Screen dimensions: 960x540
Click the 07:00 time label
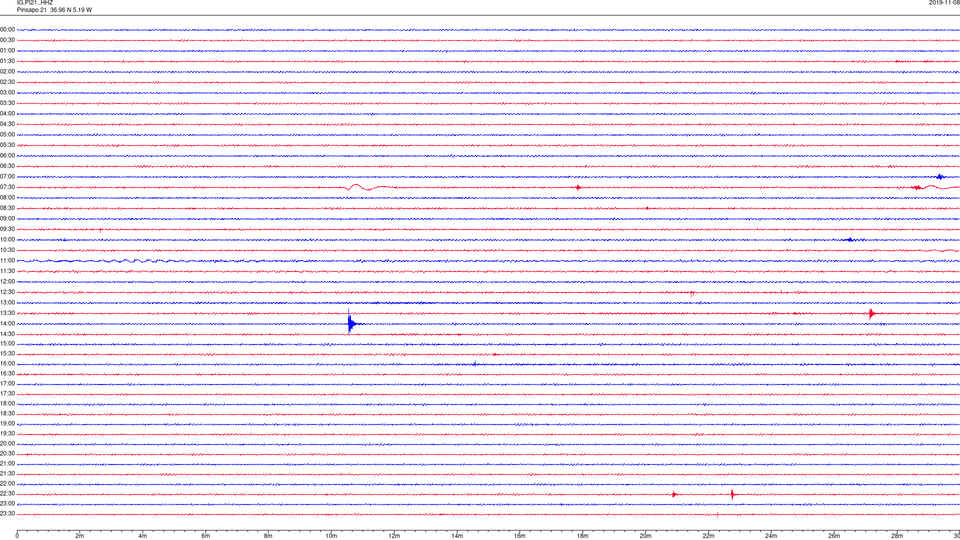pyautogui.click(x=7, y=177)
